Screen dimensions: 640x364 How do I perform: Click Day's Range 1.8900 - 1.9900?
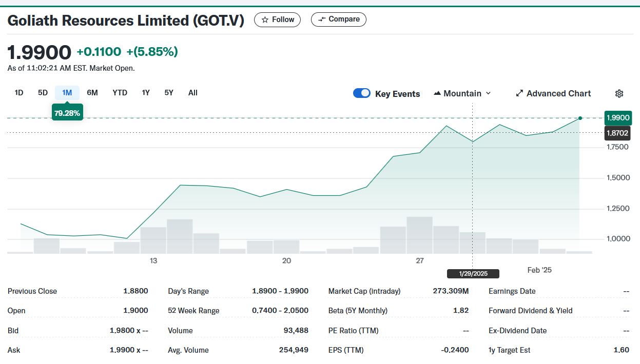tap(280, 291)
